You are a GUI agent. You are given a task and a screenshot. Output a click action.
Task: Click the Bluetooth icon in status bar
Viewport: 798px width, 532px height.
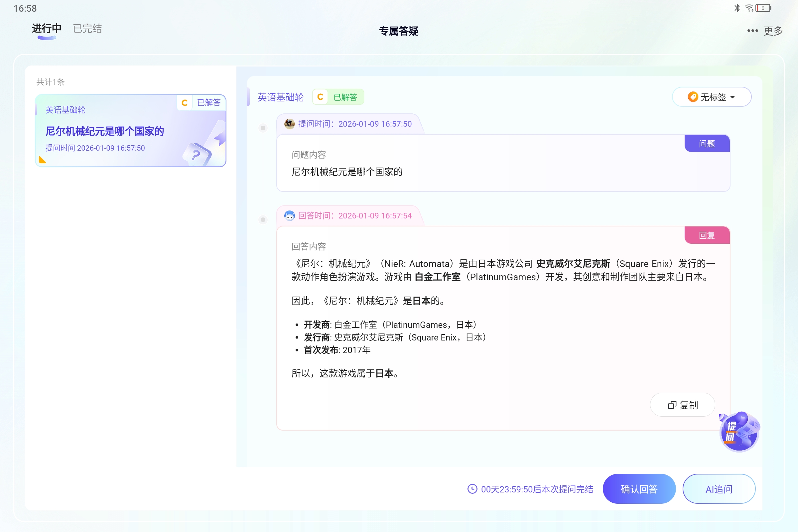[736, 8]
